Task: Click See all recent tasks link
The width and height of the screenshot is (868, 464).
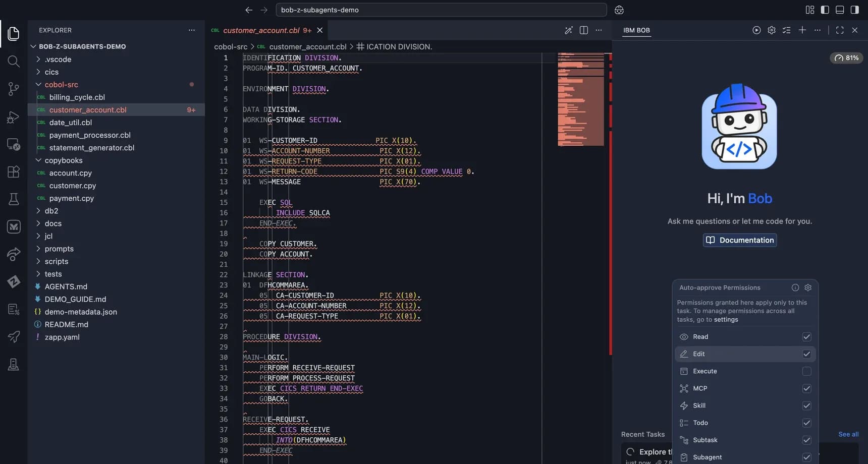Action: coord(848,434)
